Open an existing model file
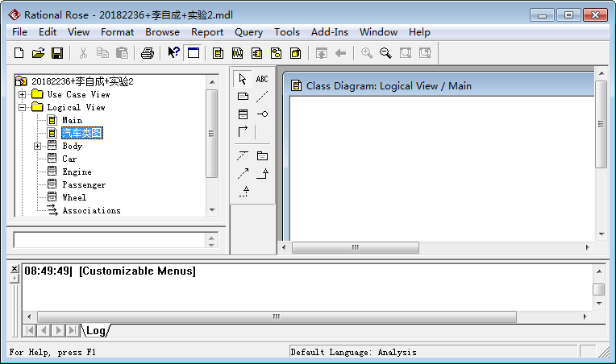616x364 pixels. (38, 53)
